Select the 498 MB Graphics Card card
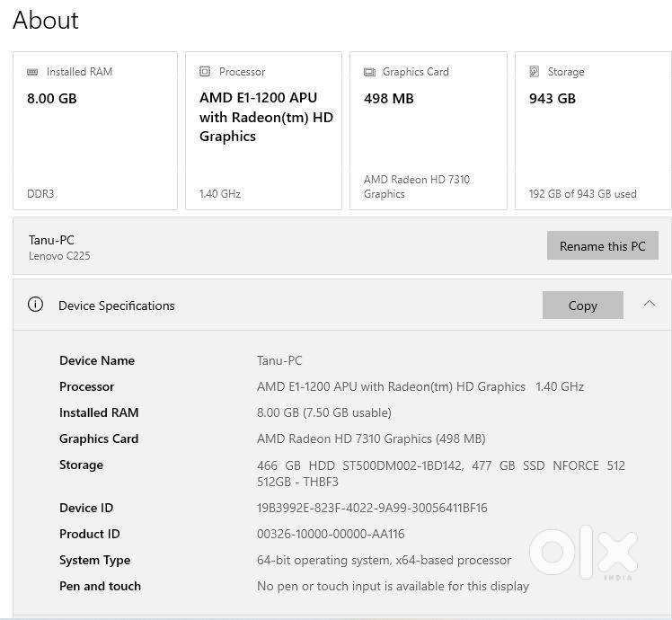672x620 pixels. (429, 131)
